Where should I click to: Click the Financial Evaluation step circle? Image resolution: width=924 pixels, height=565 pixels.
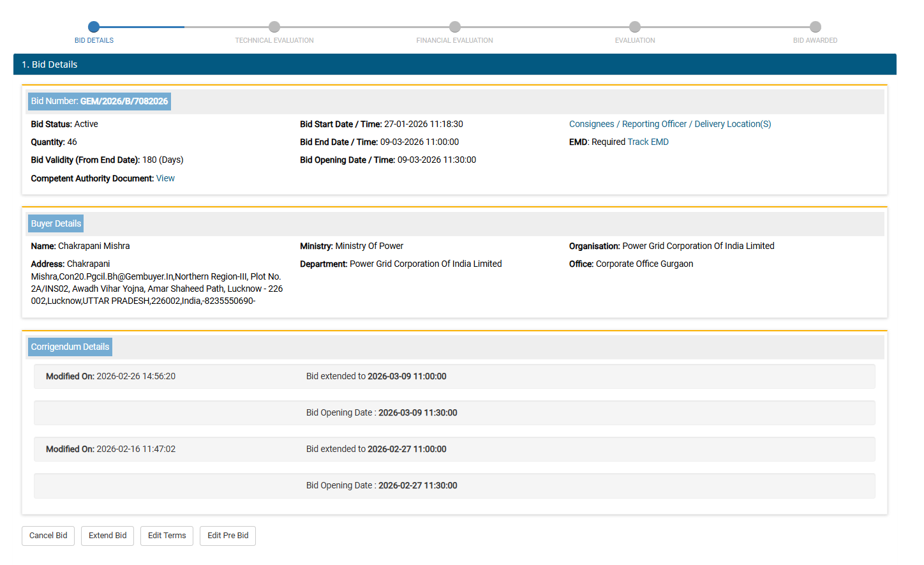point(455,27)
